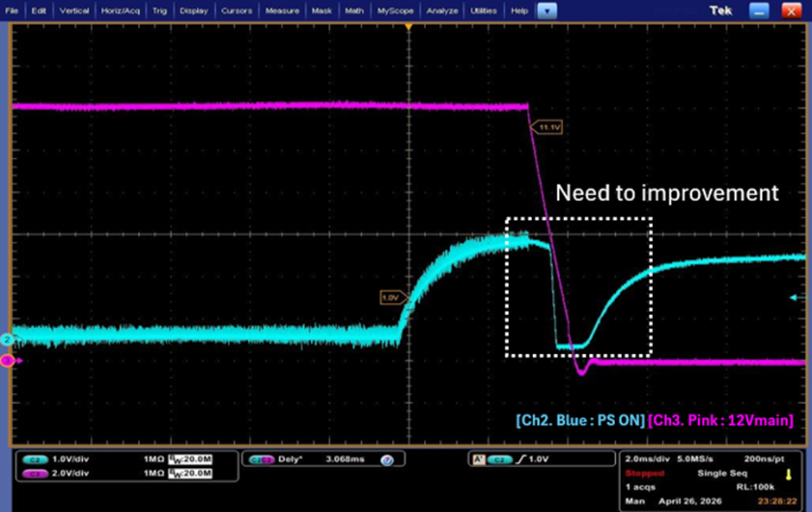The width and height of the screenshot is (812, 512).
Task: Click the 1.0V cursor readout tag
Action: 393,298
